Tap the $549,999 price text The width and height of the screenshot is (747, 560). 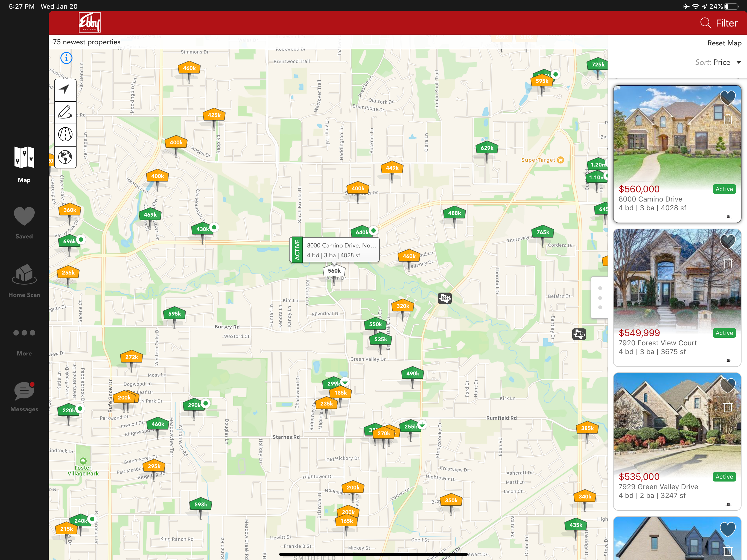click(639, 333)
